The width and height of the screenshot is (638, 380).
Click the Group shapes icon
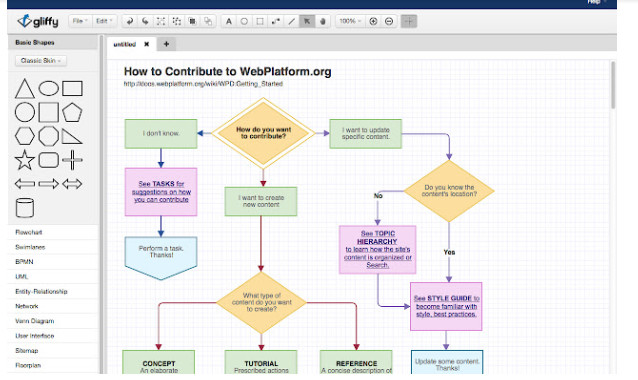click(x=161, y=21)
